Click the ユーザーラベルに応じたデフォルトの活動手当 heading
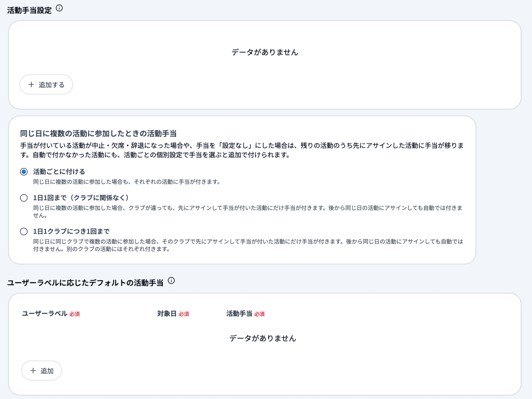The width and height of the screenshot is (532, 399). [85, 283]
